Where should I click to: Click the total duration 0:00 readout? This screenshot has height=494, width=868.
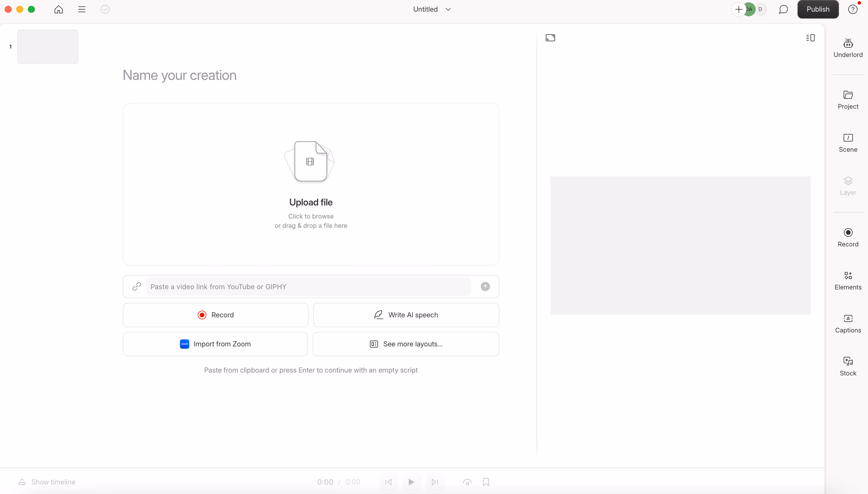point(353,482)
